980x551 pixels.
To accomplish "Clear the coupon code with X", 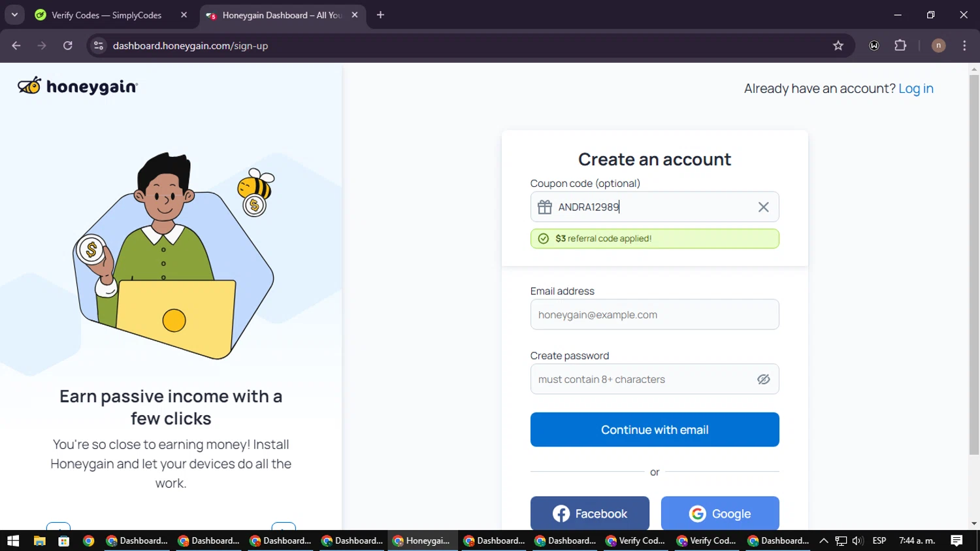I will [x=763, y=207].
